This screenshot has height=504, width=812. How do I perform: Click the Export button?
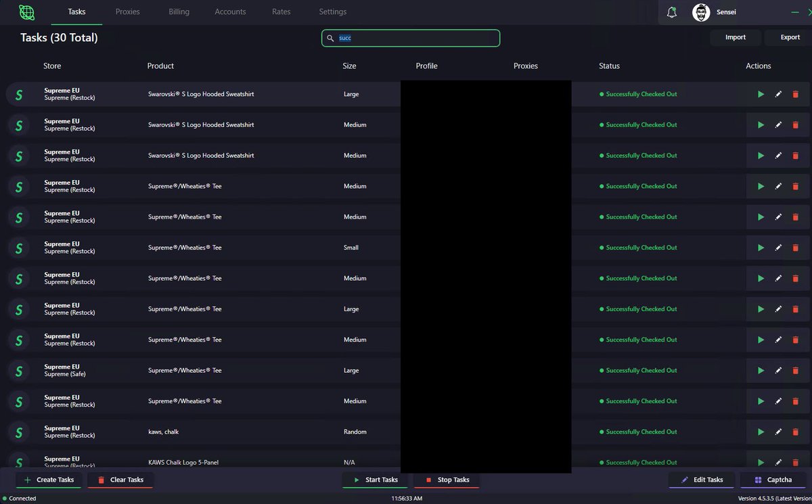[x=789, y=38]
